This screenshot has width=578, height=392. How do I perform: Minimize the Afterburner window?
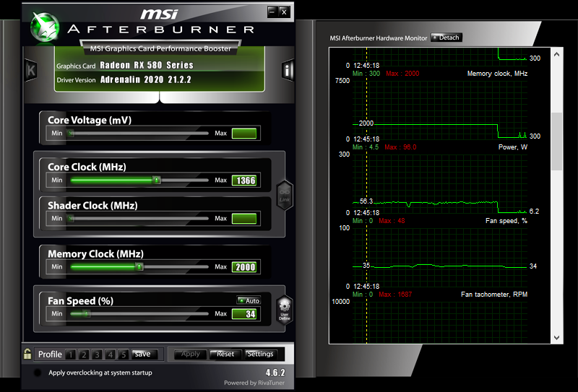pos(272,12)
